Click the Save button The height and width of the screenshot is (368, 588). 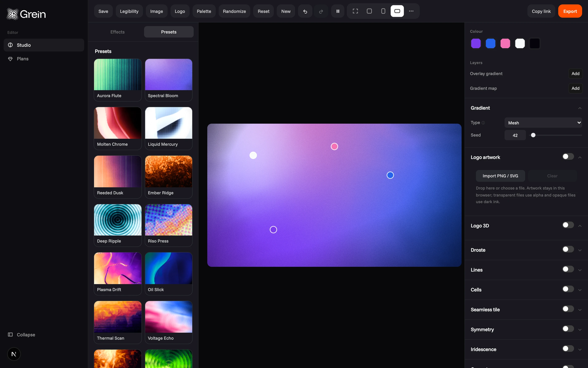click(103, 11)
